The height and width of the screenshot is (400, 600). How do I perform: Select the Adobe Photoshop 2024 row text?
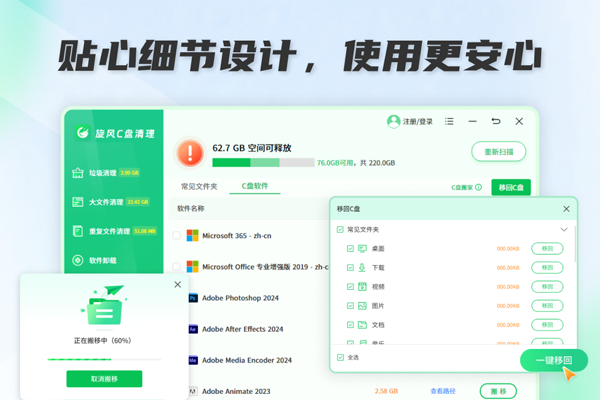(240, 298)
